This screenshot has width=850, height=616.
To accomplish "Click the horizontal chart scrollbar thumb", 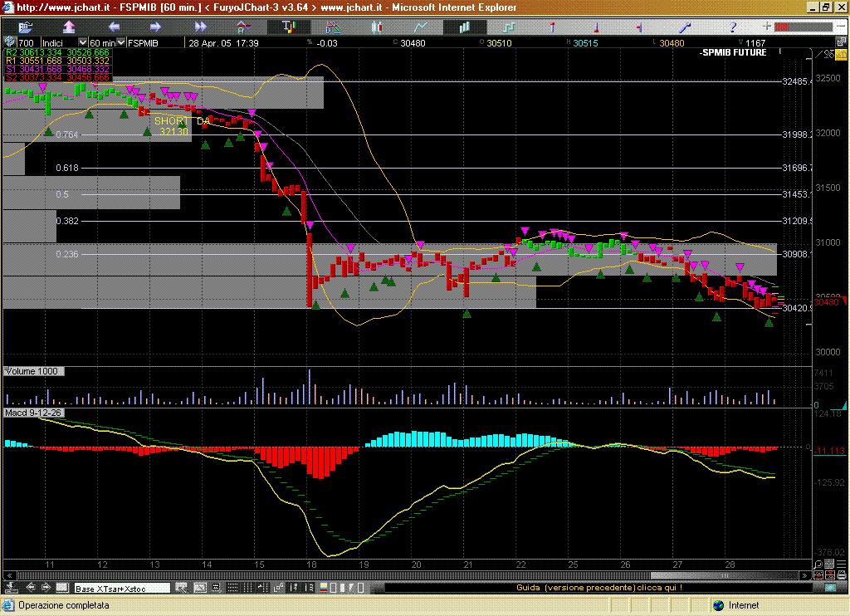I will 723,575.
